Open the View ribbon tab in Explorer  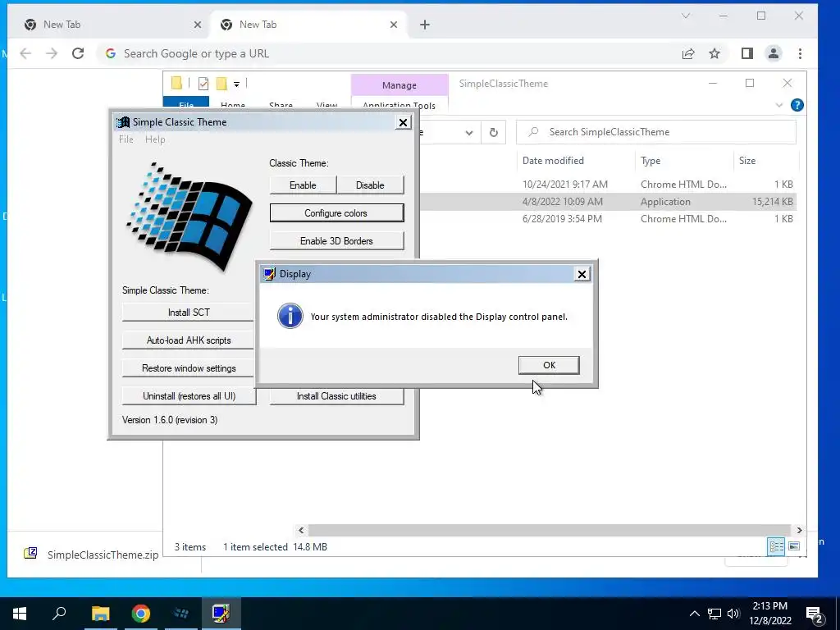coord(326,105)
